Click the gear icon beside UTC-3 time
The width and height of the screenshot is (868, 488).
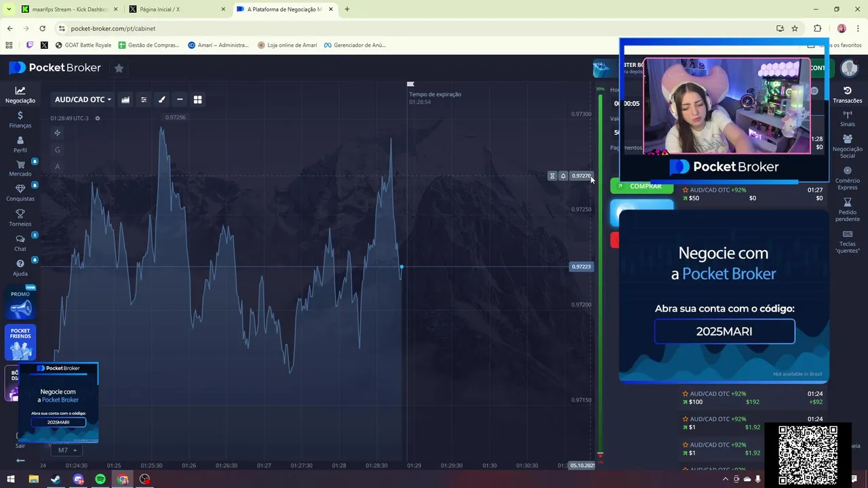(x=98, y=118)
